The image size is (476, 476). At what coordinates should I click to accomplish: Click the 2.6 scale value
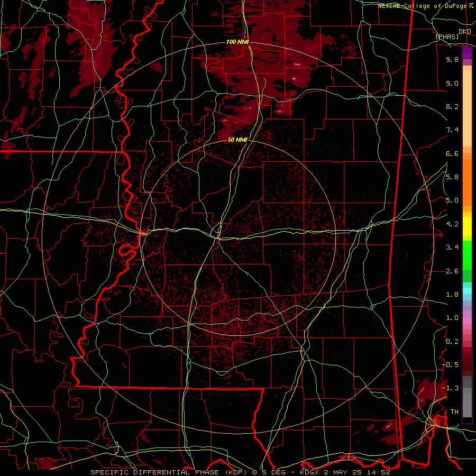pyautogui.click(x=452, y=271)
